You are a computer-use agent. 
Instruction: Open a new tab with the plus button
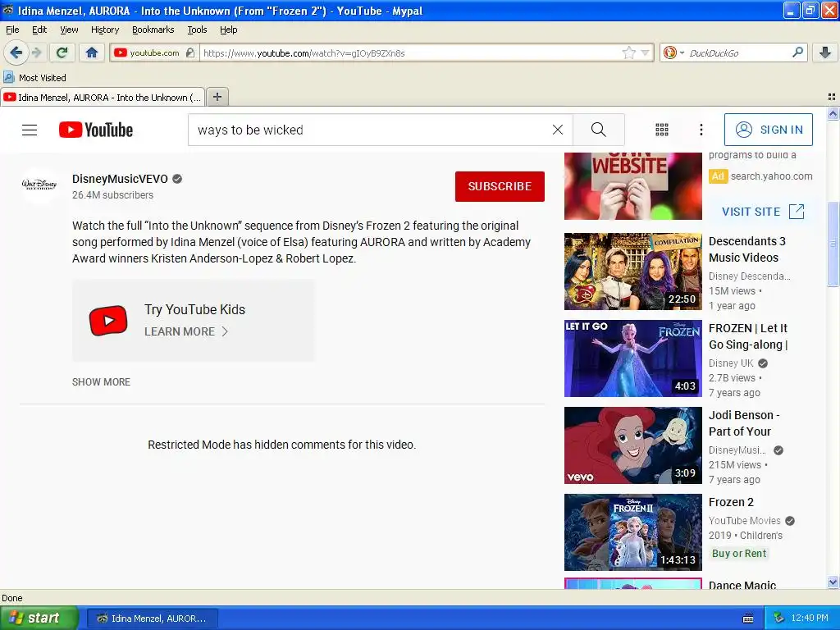pos(217,97)
